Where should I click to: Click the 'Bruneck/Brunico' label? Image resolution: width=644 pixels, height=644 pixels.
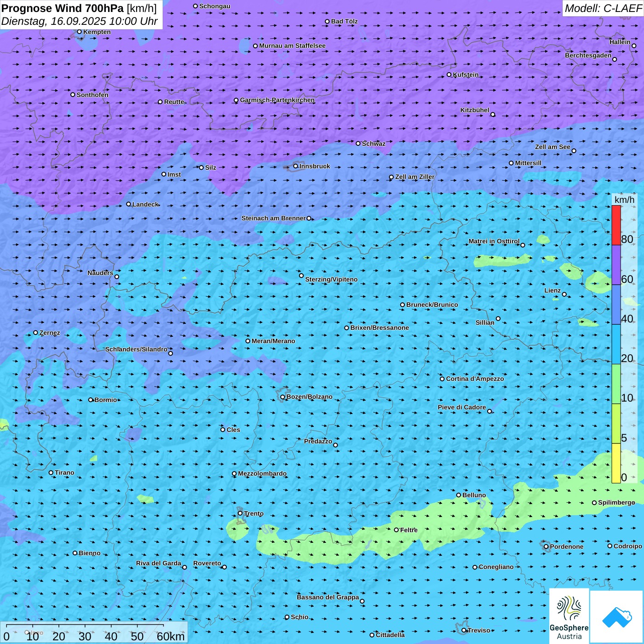[x=432, y=305]
